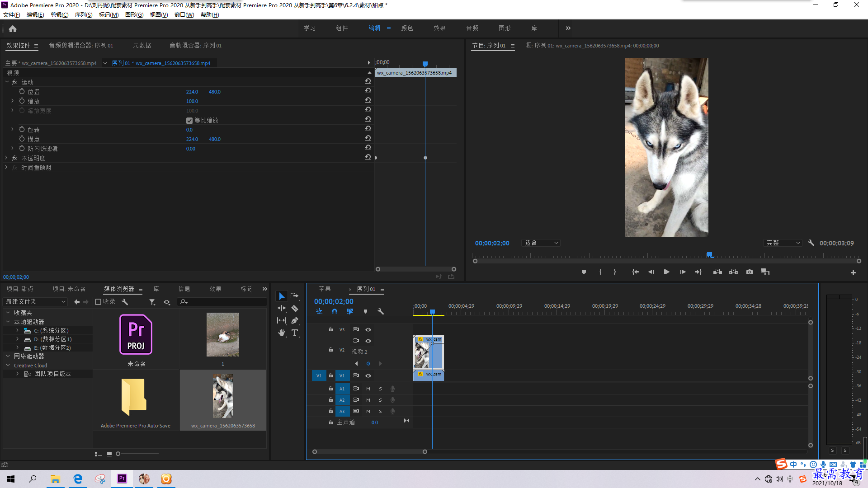This screenshot has height=488, width=868.
Task: Add marker in Program monitor
Action: (x=584, y=272)
